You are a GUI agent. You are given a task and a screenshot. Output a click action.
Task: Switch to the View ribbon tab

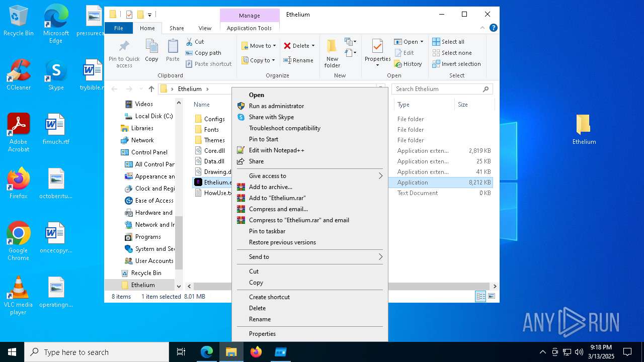pyautogui.click(x=205, y=28)
